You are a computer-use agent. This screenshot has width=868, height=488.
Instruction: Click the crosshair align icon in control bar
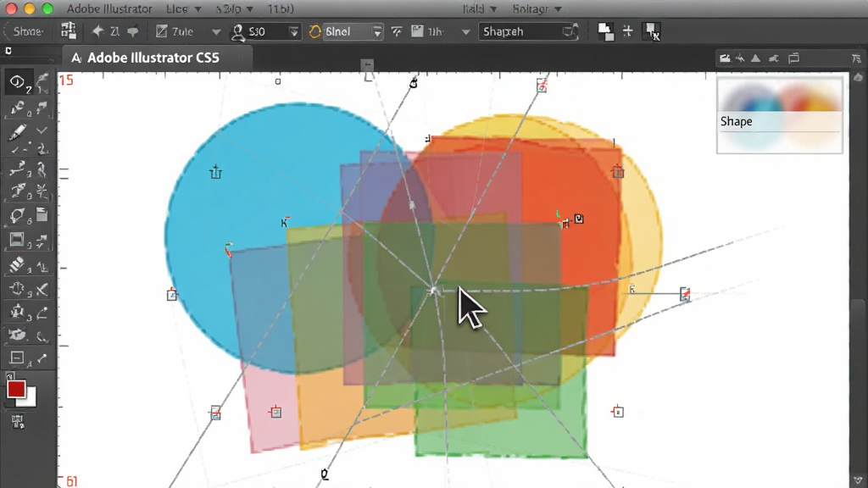(628, 31)
